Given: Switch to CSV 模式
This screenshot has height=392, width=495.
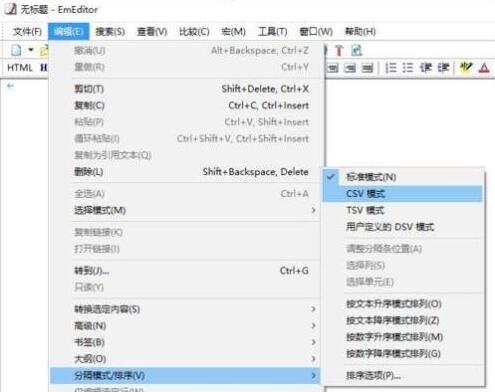Looking at the screenshot, I should click(x=403, y=194).
